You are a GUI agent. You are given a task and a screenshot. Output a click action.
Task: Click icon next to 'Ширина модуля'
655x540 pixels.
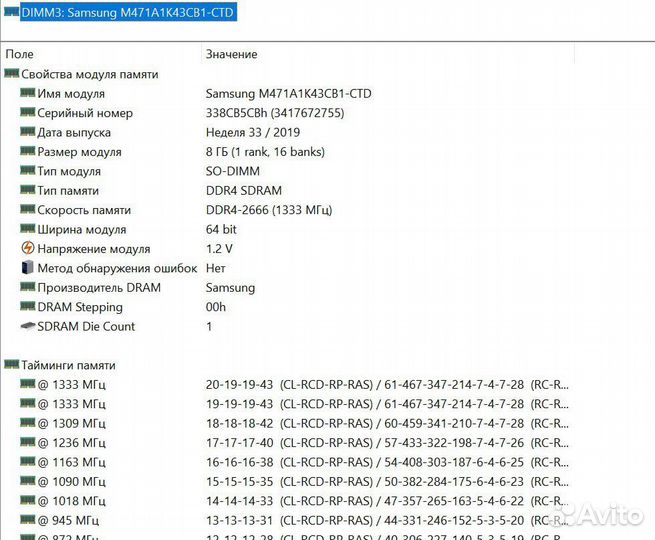click(x=28, y=228)
